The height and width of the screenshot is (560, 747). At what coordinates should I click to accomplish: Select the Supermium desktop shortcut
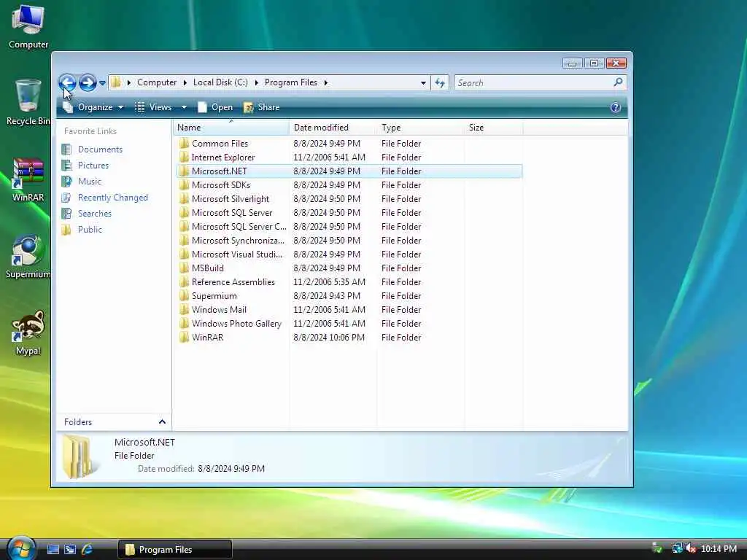click(x=28, y=256)
